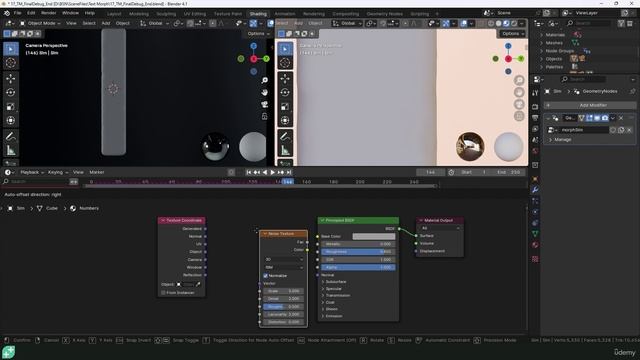The image size is (640, 360).
Task: Enable rendered shading in right viewport header
Action: click(x=514, y=24)
